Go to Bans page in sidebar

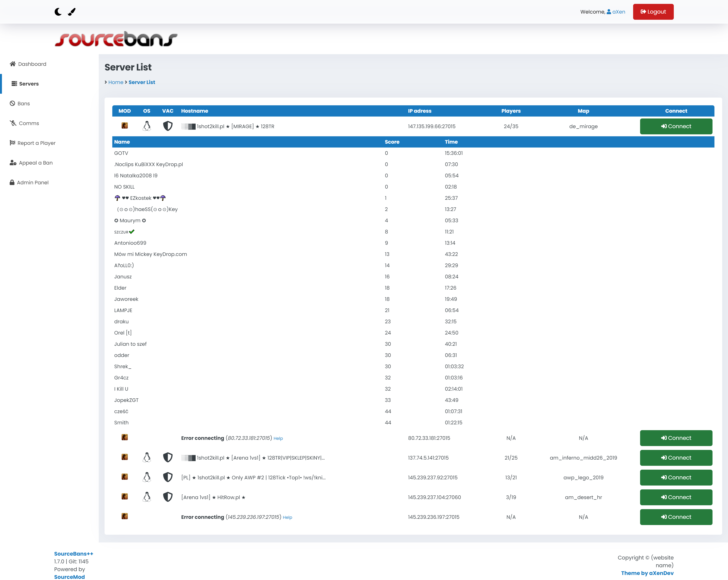[x=23, y=104]
